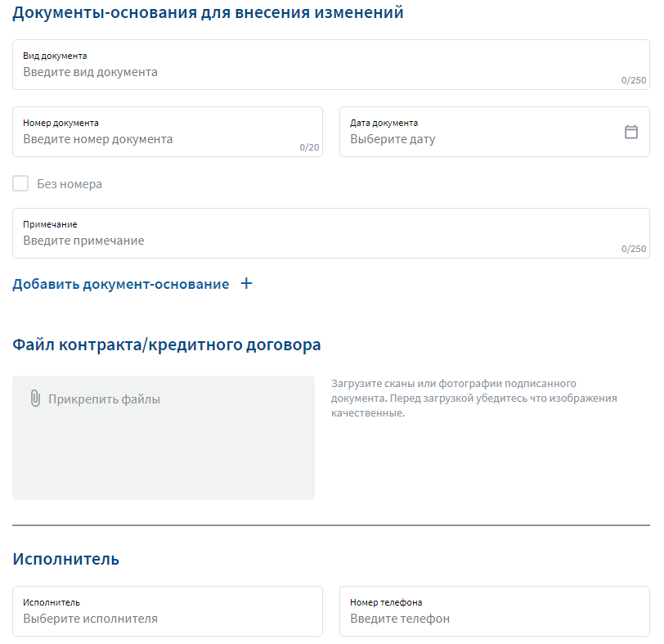Open the Дата документа date field
Screen dimensions: 664x644
point(495,132)
